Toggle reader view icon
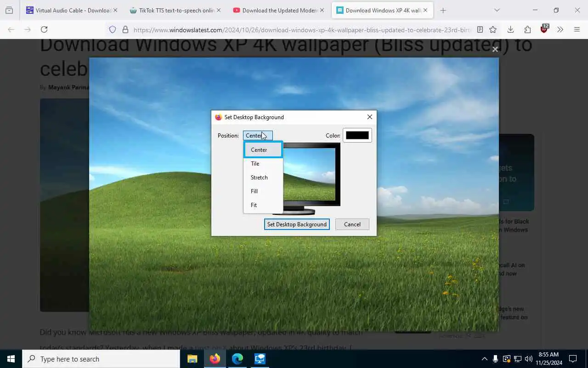The width and height of the screenshot is (588, 368). (x=480, y=29)
